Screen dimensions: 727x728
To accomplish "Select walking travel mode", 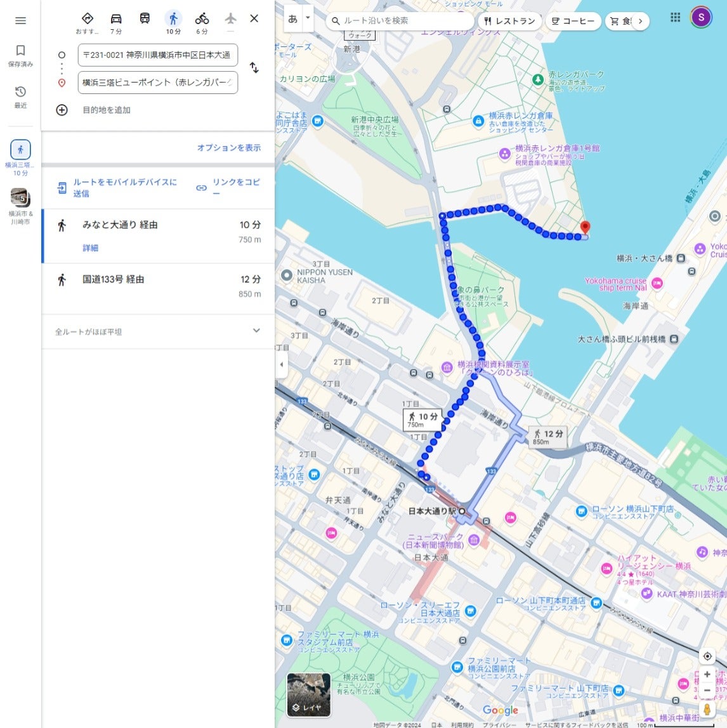I will pos(173,19).
